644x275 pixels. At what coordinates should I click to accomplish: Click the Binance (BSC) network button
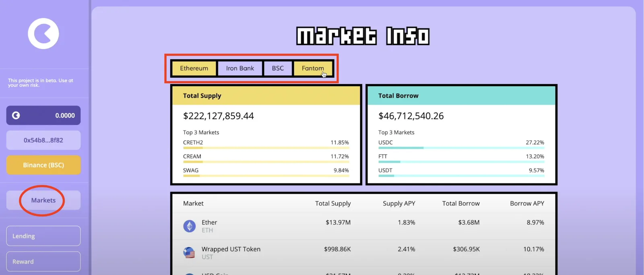pos(43,165)
